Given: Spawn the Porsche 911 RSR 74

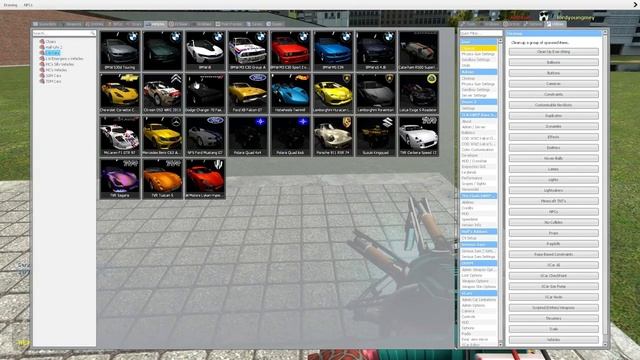Looking at the screenshot, I should tap(333, 136).
